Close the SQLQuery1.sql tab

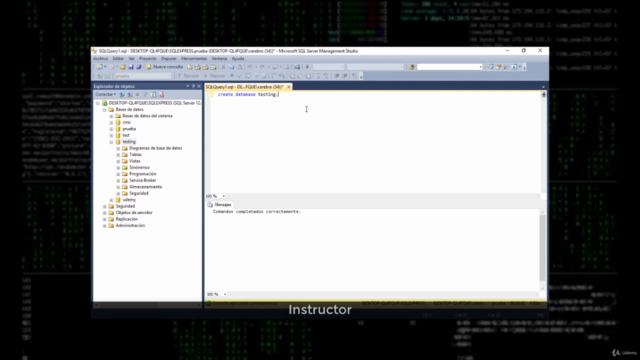coord(289,87)
